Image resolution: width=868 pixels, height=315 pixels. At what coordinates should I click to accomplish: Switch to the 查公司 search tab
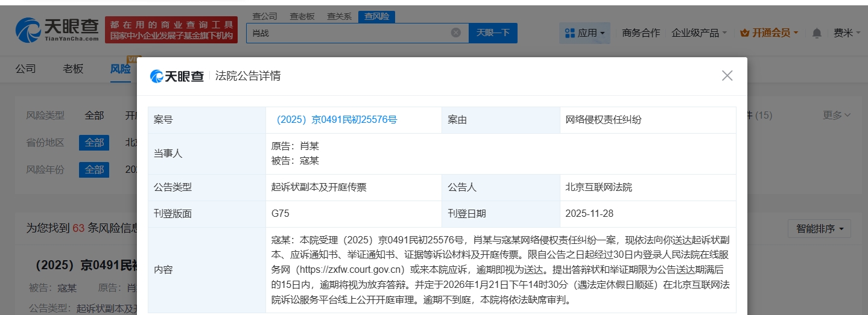tap(264, 16)
